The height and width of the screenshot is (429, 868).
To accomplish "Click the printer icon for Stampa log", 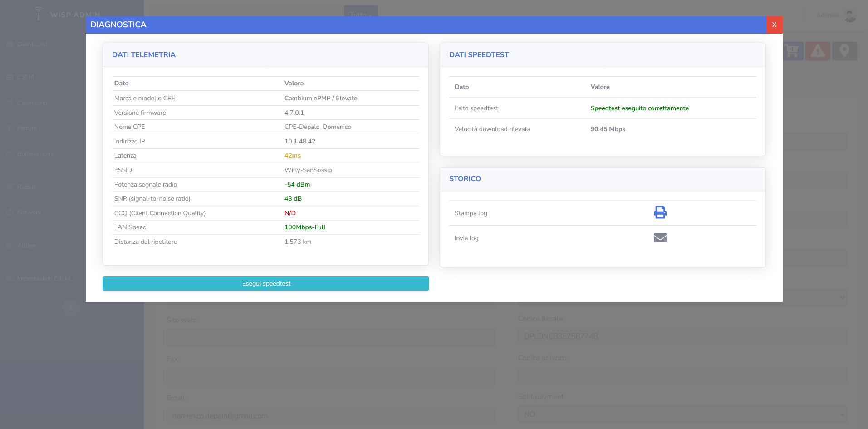I will click(x=660, y=212).
